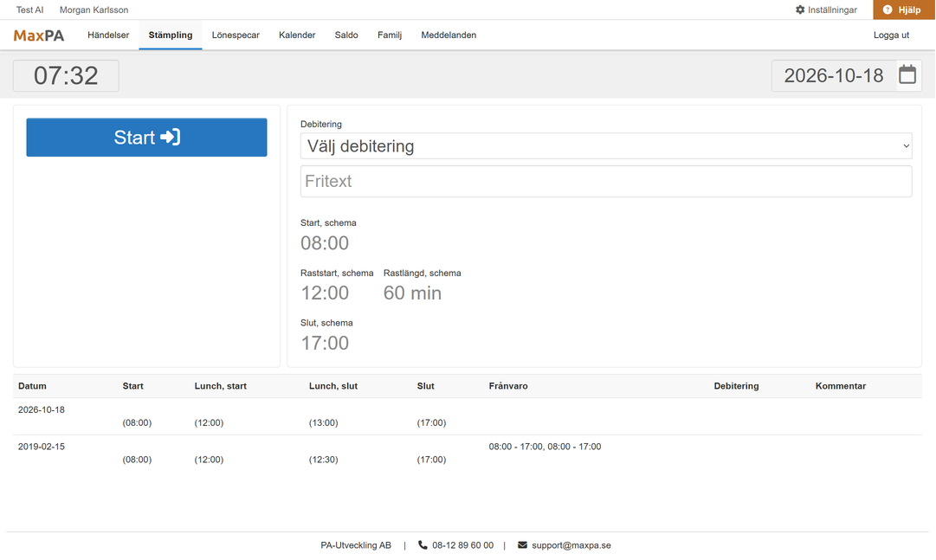936x560 pixels.
Task: Open the Hjälp button
Action: tap(903, 10)
